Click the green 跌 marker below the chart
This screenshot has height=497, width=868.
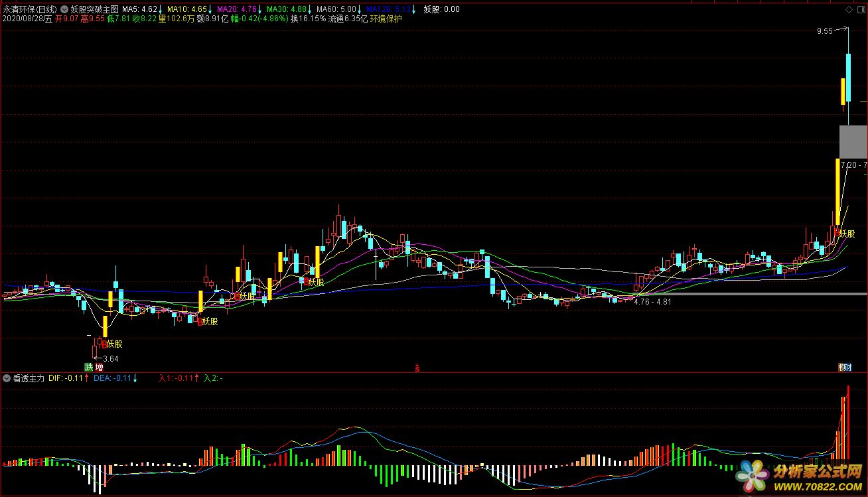88,367
